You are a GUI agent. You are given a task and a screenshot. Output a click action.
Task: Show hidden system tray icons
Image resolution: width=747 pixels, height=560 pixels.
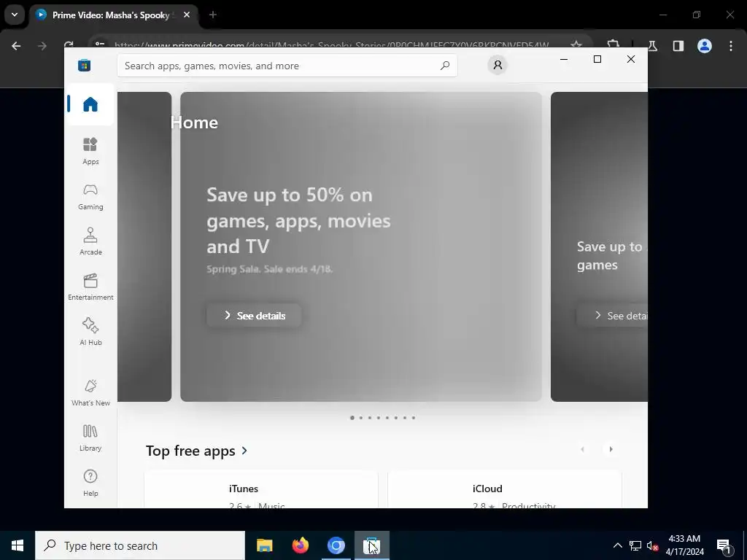click(617, 545)
